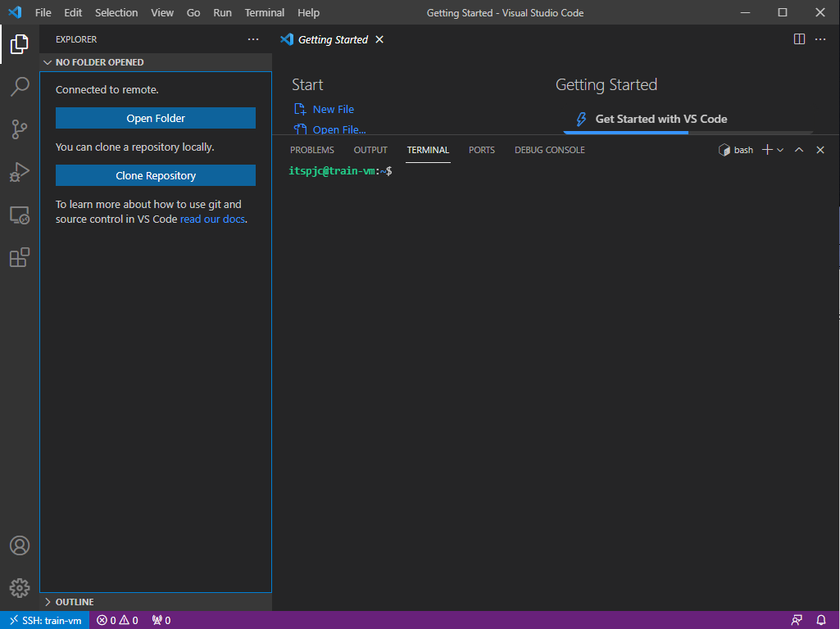Switch to the PROBLEMS panel tab
The image size is (840, 629).
tap(311, 150)
